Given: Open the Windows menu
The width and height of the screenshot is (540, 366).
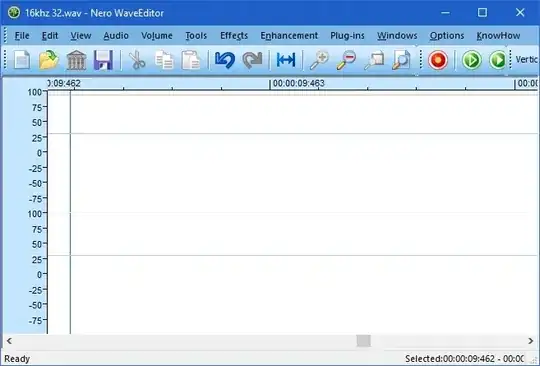Looking at the screenshot, I should pyautogui.click(x=397, y=36).
